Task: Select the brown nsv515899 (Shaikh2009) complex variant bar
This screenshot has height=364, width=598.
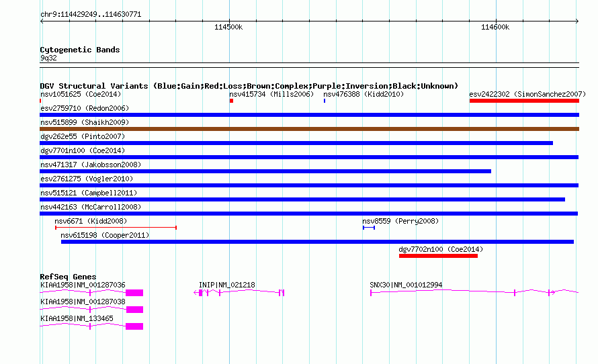Action: point(309,129)
